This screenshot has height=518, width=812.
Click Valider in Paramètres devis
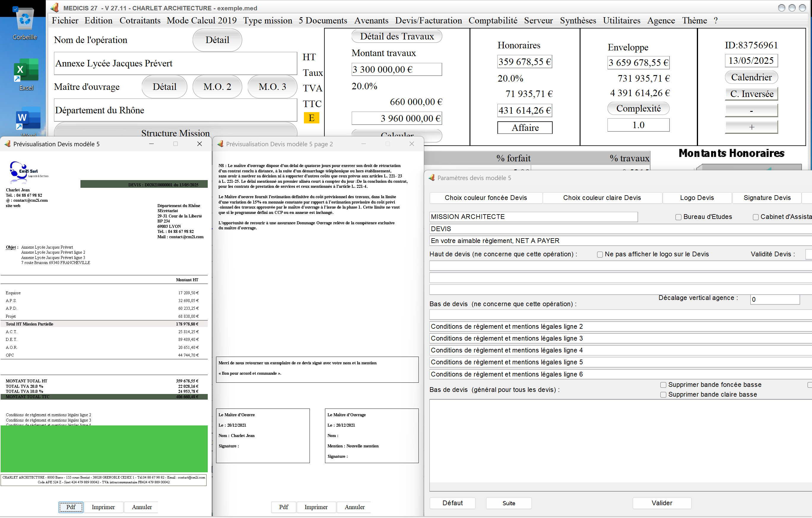click(662, 503)
